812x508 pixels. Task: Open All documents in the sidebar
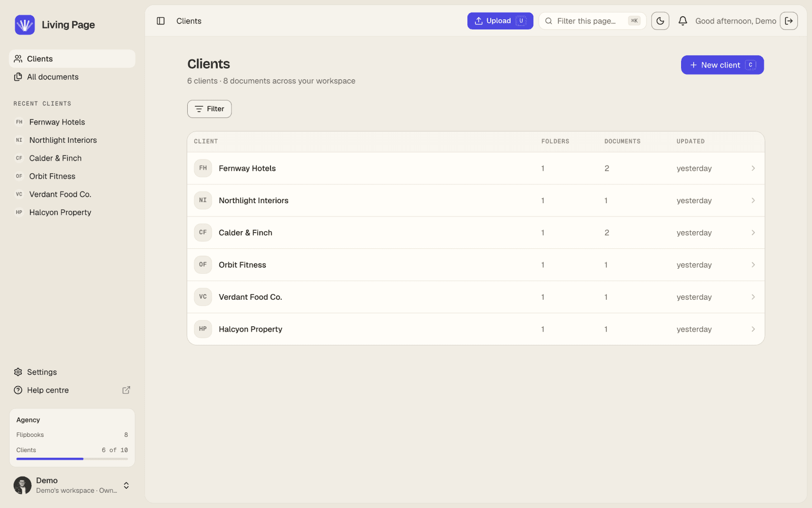click(x=72, y=77)
